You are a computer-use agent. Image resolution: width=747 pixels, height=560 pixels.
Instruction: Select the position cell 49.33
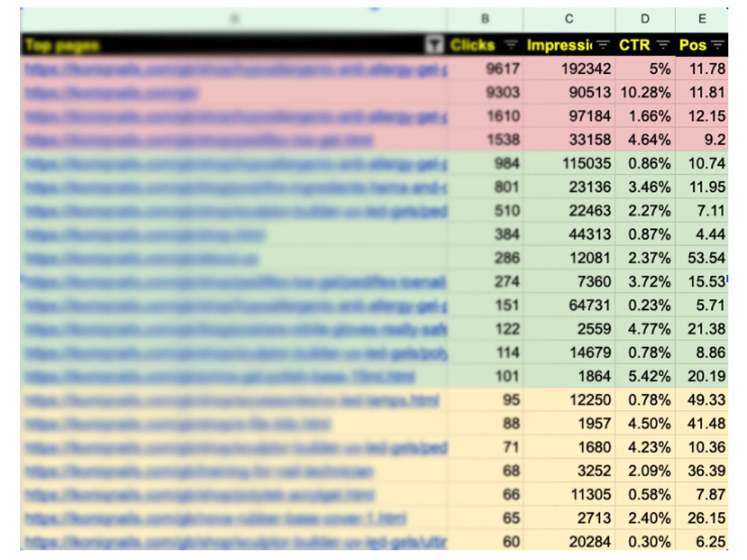[701, 400]
